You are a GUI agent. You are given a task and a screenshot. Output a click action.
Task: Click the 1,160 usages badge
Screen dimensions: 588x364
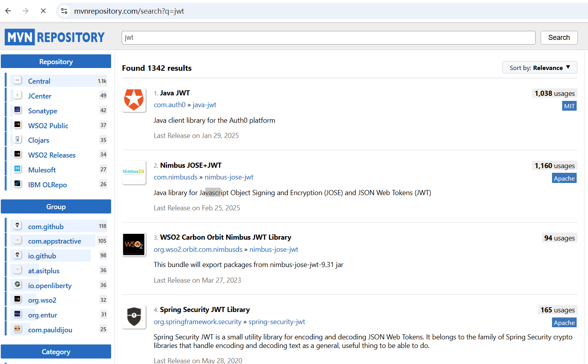(555, 166)
